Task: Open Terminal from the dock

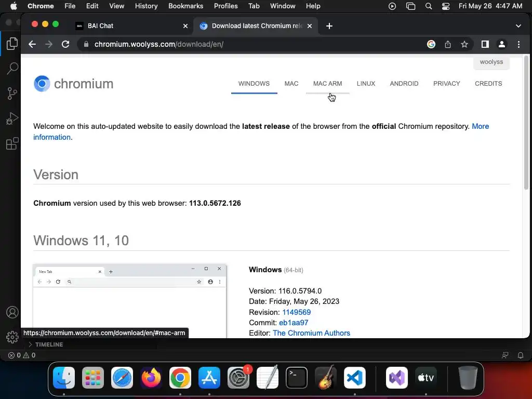Action: point(297,378)
